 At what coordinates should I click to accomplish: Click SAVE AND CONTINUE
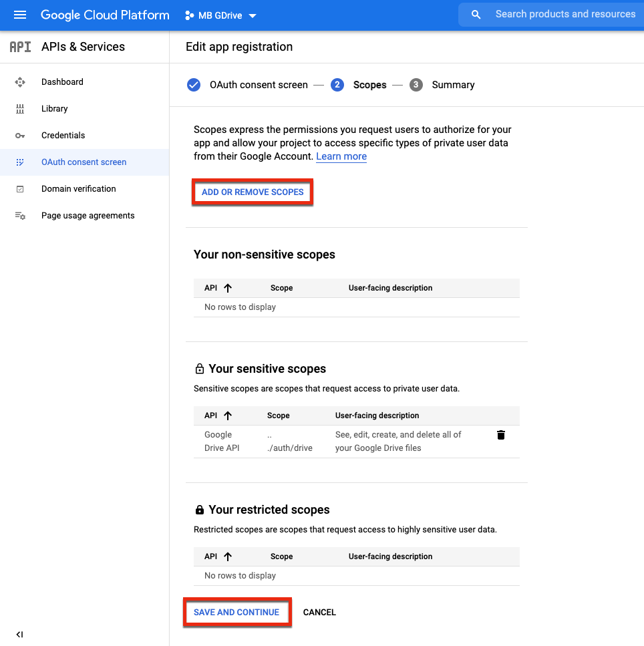[x=236, y=612]
